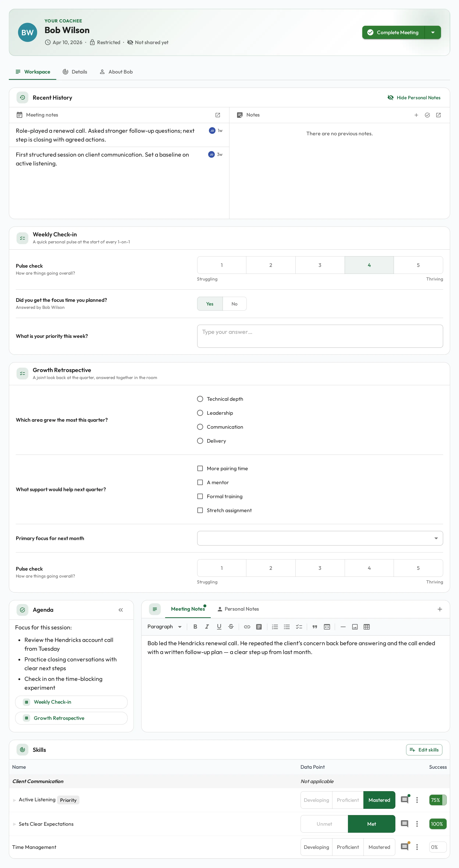
Task: Rate Weekly Check-in pulse as 5
Action: point(418,265)
